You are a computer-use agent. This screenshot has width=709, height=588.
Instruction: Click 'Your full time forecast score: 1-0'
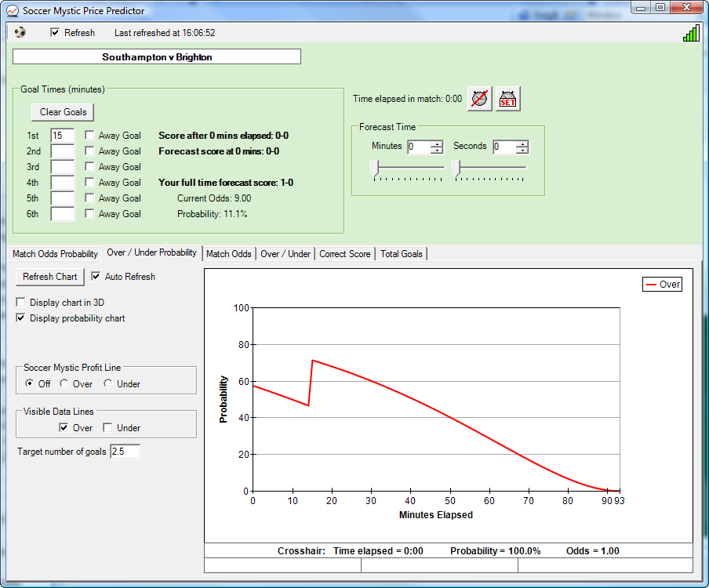click(x=226, y=183)
